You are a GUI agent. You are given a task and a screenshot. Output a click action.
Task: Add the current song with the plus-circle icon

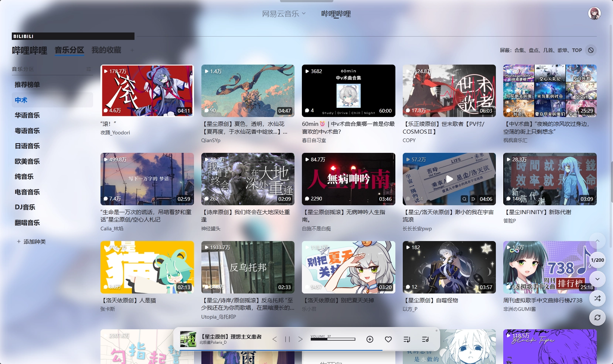point(370,339)
